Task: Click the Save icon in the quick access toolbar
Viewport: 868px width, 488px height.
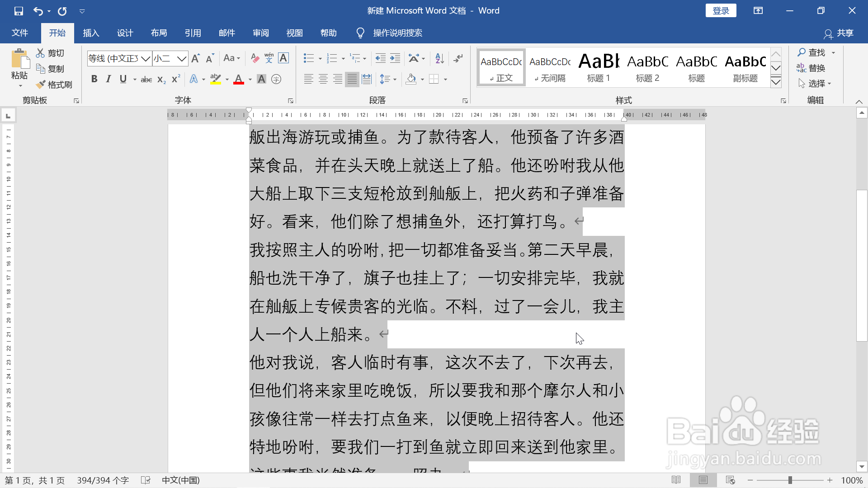Action: click(19, 11)
